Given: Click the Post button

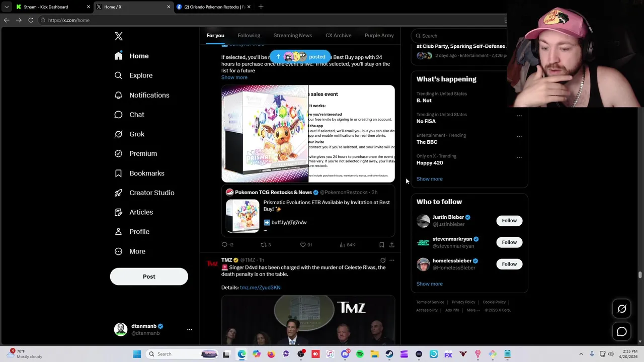Looking at the screenshot, I should coord(149,277).
